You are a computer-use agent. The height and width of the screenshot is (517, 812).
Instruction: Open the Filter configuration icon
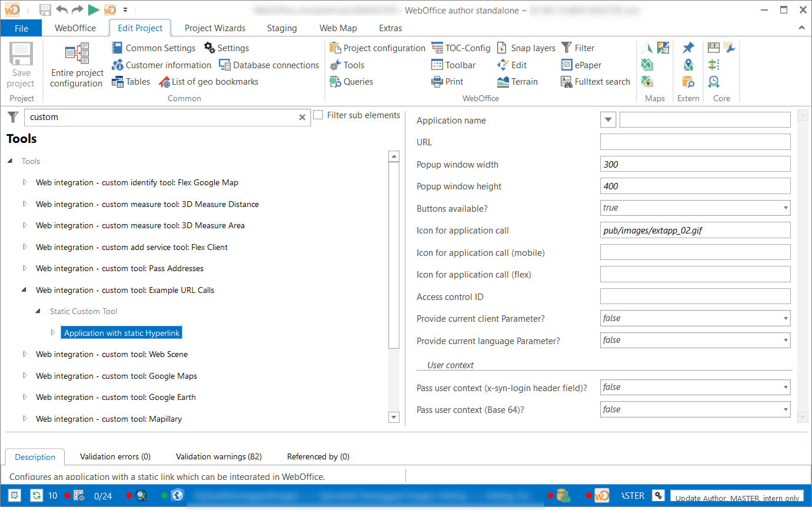coord(578,48)
